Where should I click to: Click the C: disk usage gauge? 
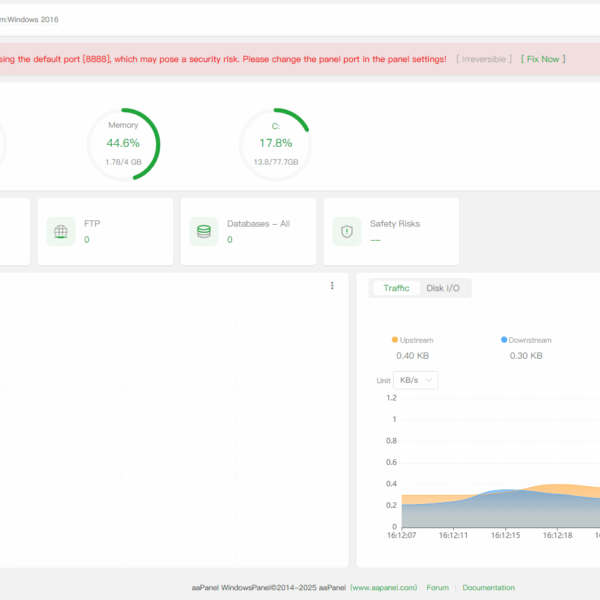coord(275,144)
